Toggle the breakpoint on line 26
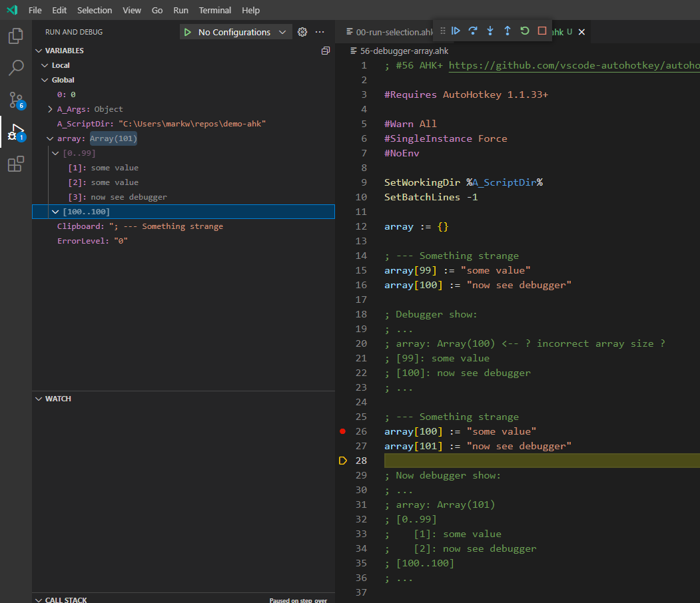 click(343, 431)
